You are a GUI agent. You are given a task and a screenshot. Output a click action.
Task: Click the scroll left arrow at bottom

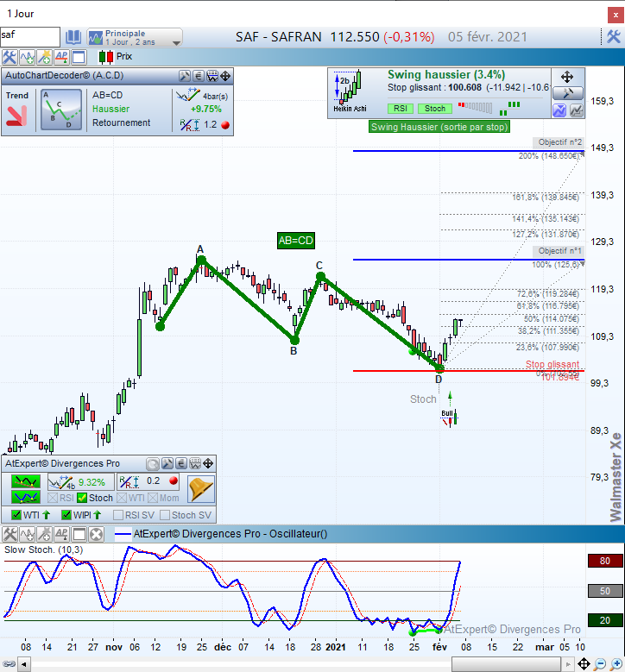24,665
